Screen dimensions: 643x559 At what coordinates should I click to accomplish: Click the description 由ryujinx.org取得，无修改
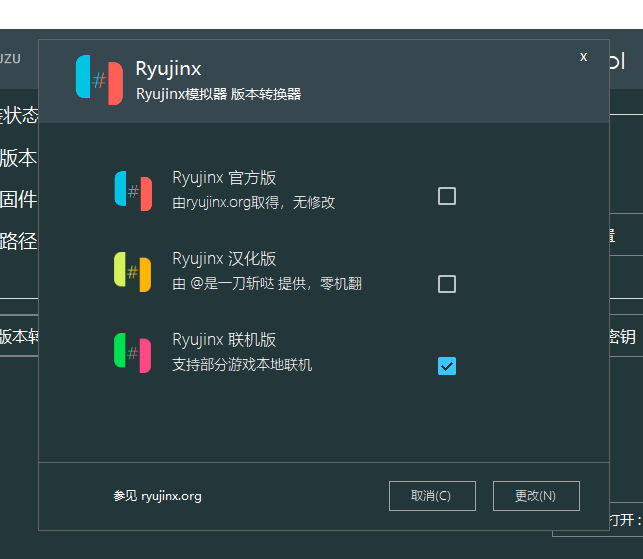253,202
